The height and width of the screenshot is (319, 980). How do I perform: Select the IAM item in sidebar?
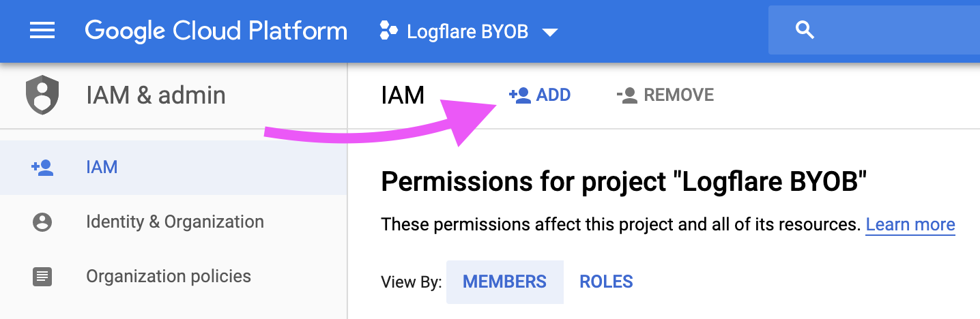[x=102, y=167]
